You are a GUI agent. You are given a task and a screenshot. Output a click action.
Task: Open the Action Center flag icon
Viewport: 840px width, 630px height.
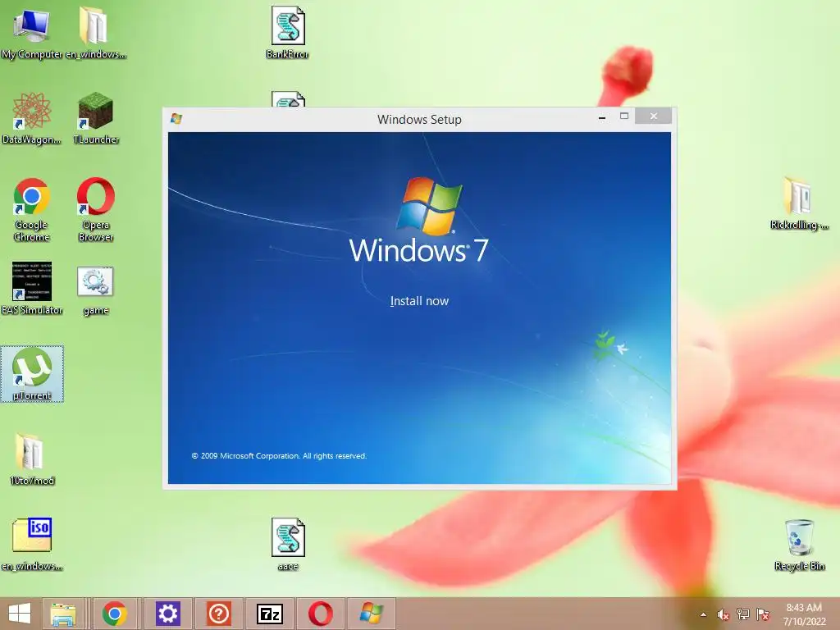coord(763,614)
